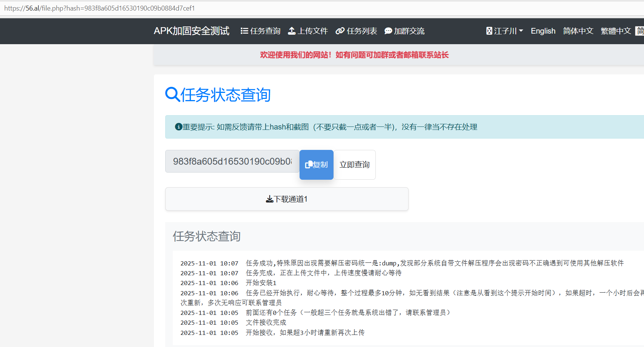Open the 任务列表 navigation item
644x347 pixels.
pyautogui.click(x=357, y=31)
